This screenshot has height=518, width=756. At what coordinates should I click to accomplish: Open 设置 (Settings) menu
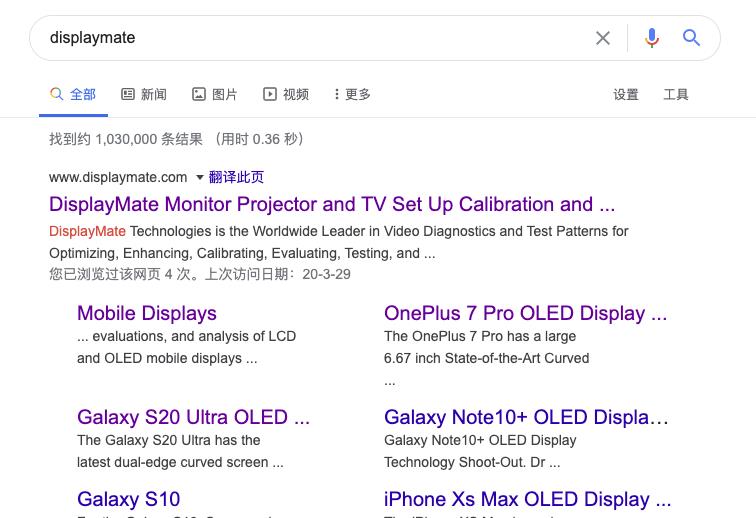pos(626,95)
